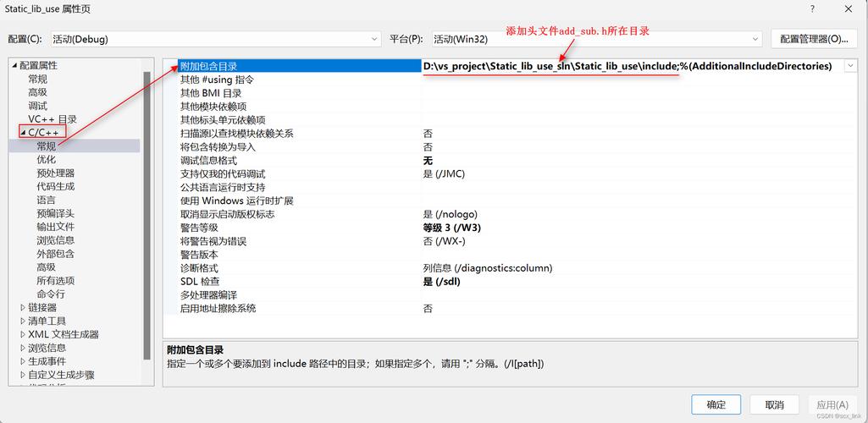Select 公共语言运行时支持 property
The width and height of the screenshot is (868, 423).
(223, 188)
